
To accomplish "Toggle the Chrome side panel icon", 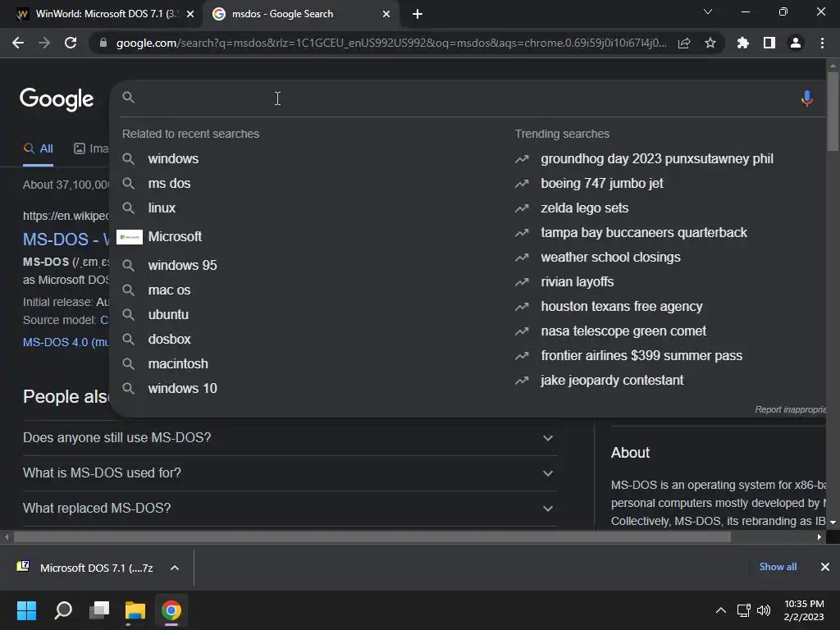I will [769, 43].
